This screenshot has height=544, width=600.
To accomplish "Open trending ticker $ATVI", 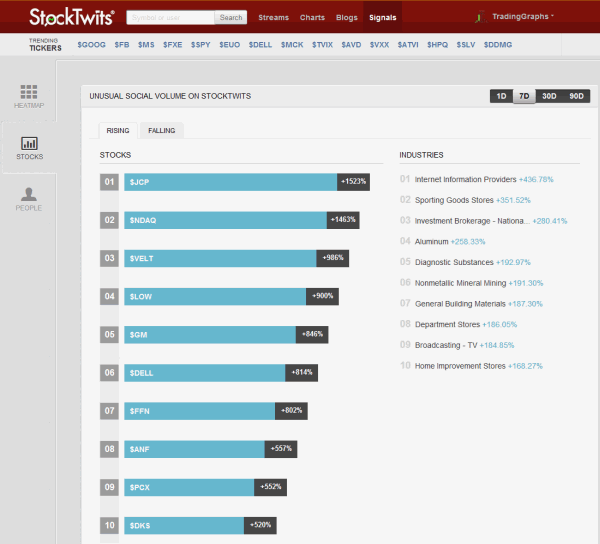I will (x=408, y=45).
